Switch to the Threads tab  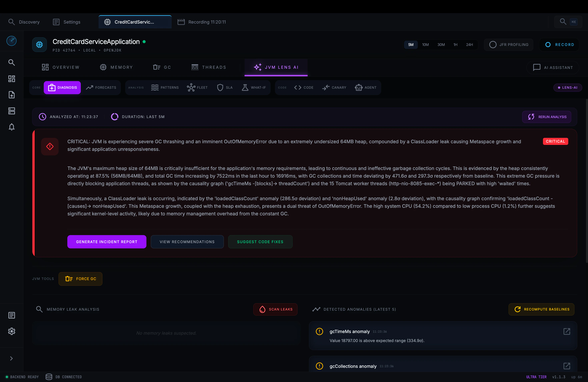pos(209,67)
